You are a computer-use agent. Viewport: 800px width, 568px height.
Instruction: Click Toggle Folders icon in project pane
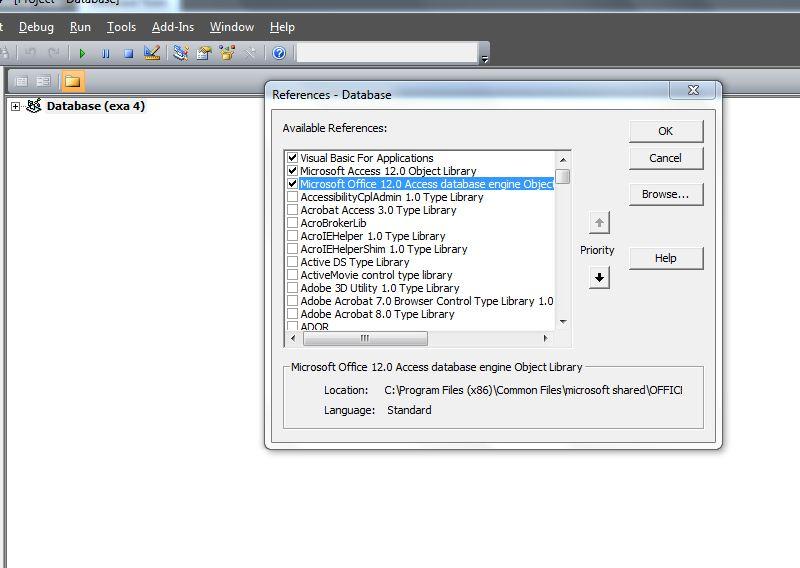point(72,81)
